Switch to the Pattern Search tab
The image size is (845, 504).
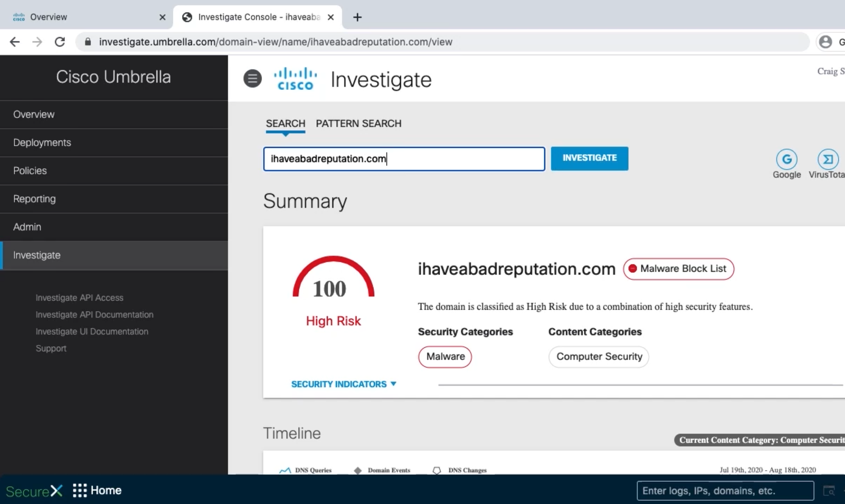(359, 123)
